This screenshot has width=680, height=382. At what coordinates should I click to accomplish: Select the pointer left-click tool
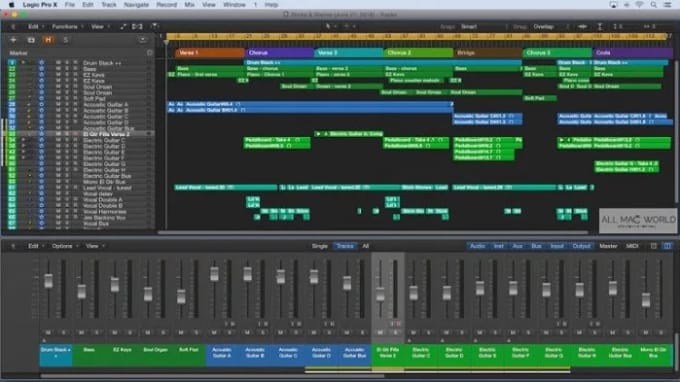328,26
